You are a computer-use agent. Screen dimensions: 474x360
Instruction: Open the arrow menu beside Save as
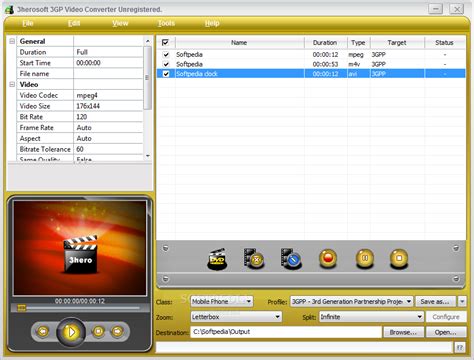(462, 301)
